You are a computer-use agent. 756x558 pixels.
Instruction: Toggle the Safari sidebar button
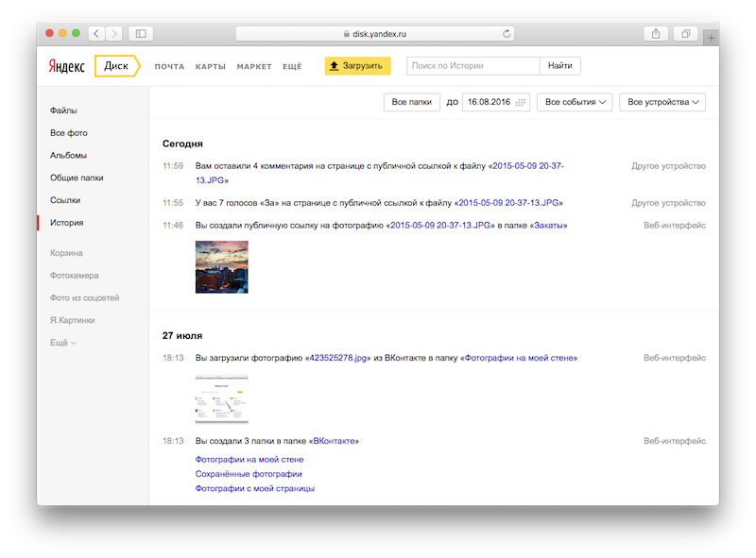pyautogui.click(x=141, y=33)
